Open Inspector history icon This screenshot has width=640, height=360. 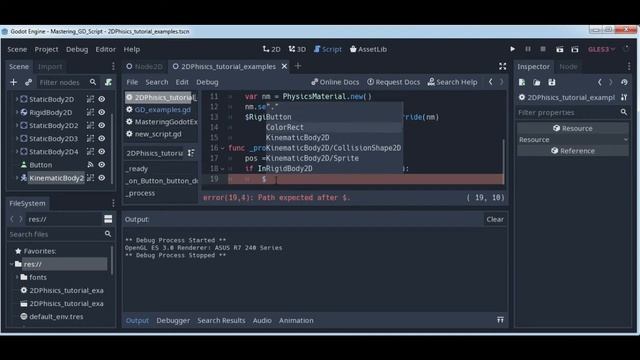[x=624, y=82]
